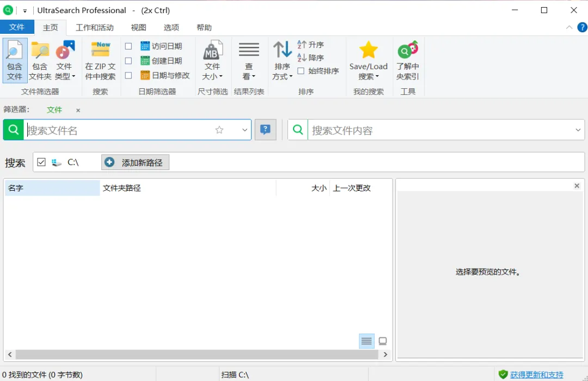588x381 pixels.
Task: Click the green search filename magnifier button
Action: tap(14, 130)
